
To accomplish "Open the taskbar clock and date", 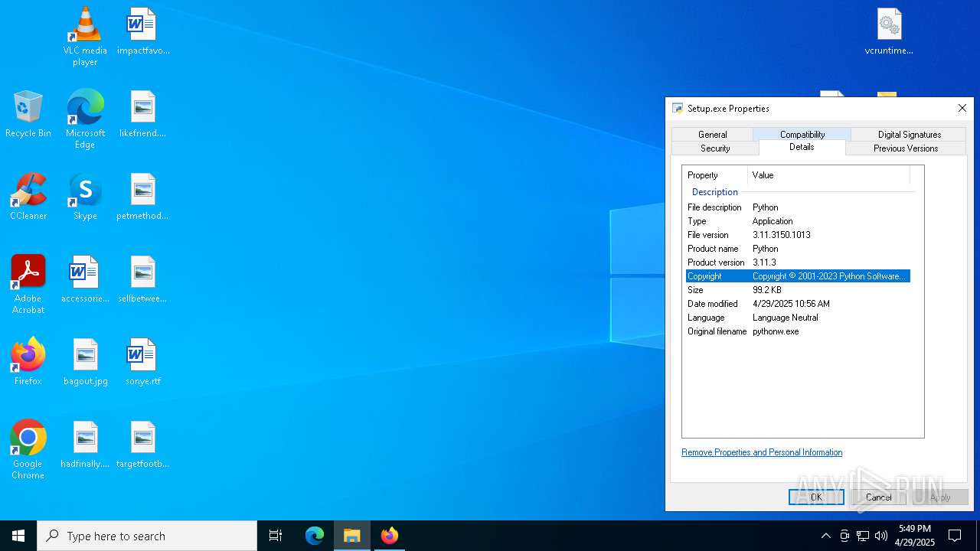I will [x=916, y=536].
